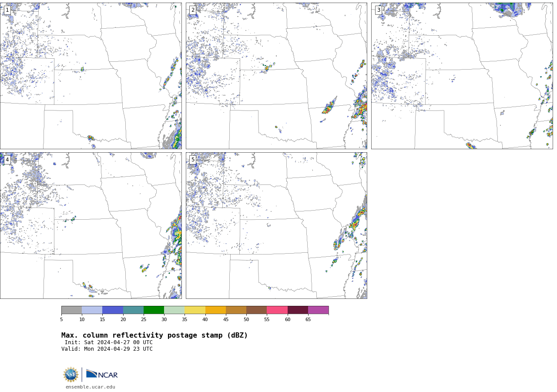557x392 pixels.
Task: Click the colorbar tick label 35
Action: (x=185, y=320)
